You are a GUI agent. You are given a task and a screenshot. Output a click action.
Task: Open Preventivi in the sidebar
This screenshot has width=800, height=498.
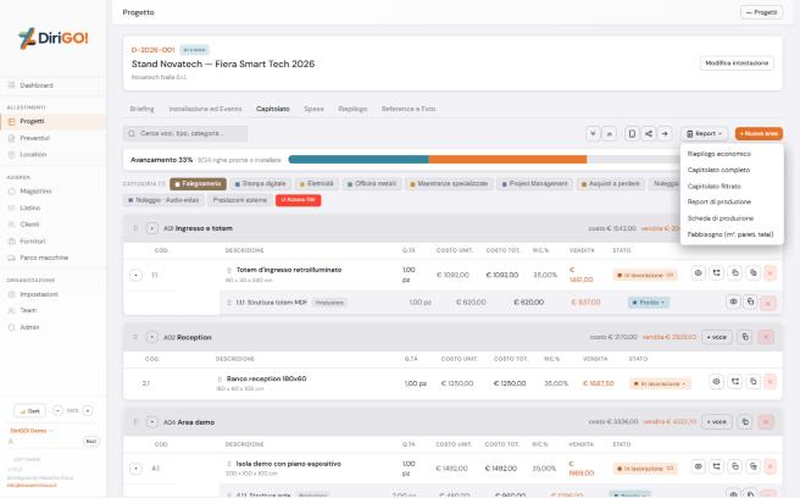53,138
